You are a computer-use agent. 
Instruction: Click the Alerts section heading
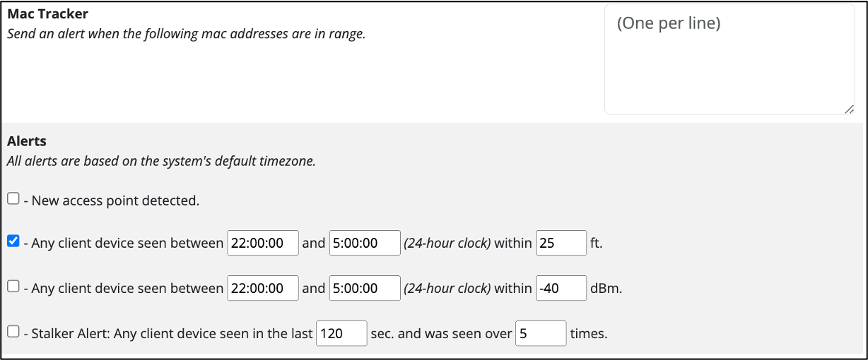point(27,141)
